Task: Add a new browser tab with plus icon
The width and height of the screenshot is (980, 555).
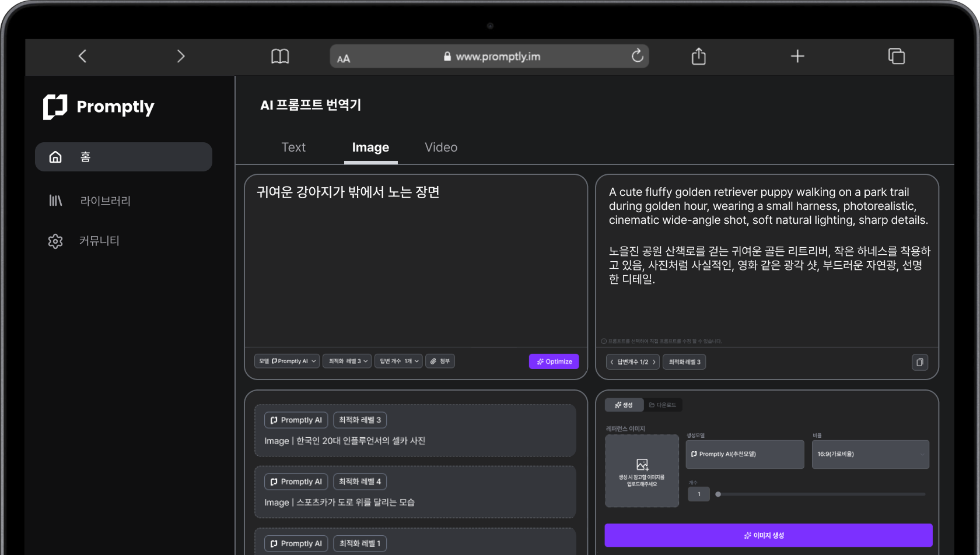Action: (797, 56)
